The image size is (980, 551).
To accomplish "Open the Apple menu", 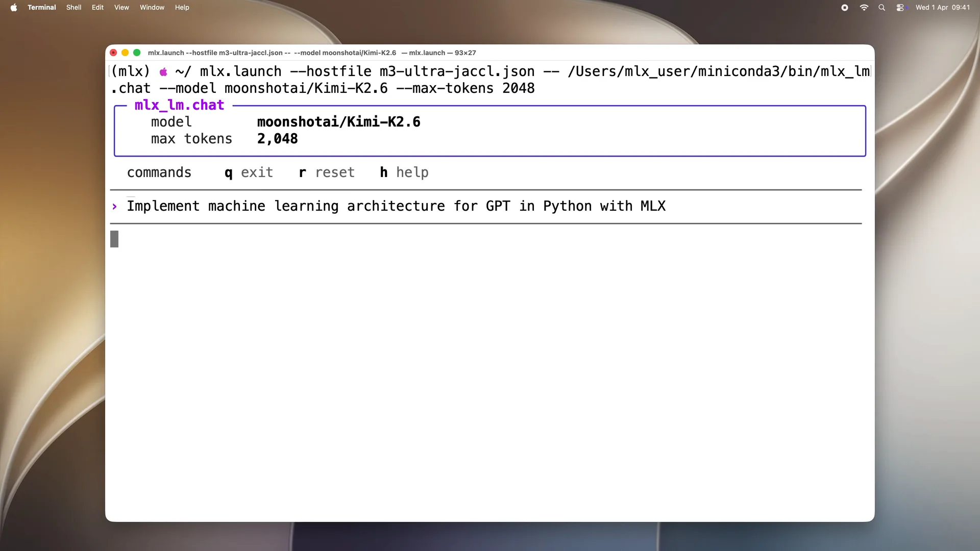I will tap(14, 7).
